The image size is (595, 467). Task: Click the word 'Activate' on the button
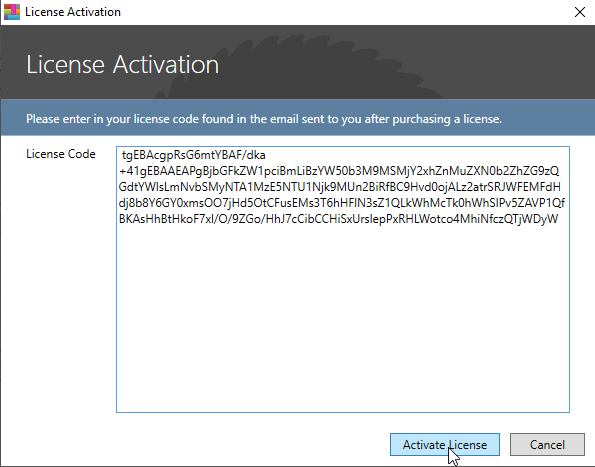(x=424, y=445)
